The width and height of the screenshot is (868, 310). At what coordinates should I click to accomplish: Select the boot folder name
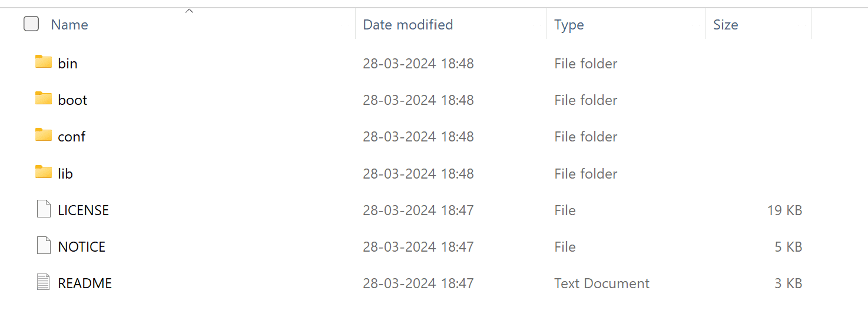[x=72, y=100]
